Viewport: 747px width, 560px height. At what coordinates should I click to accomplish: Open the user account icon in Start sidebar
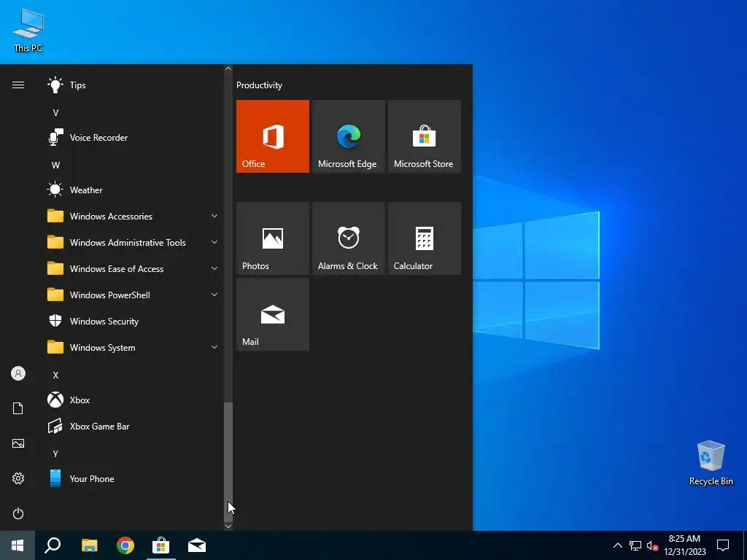18,373
